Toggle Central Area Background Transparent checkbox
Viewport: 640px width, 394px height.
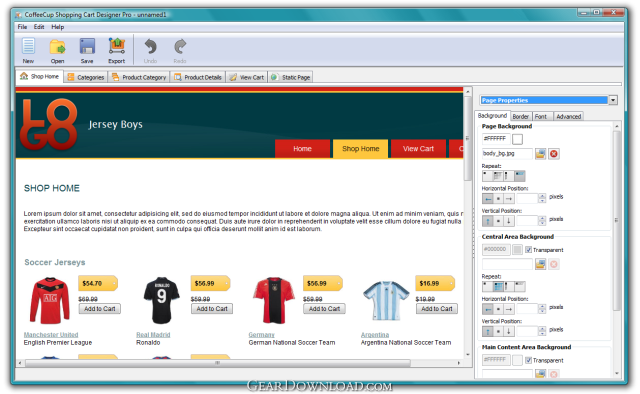pyautogui.click(x=528, y=249)
